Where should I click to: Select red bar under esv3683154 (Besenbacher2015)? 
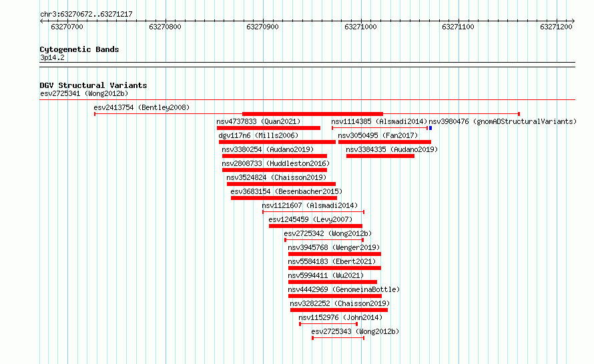(x=284, y=198)
